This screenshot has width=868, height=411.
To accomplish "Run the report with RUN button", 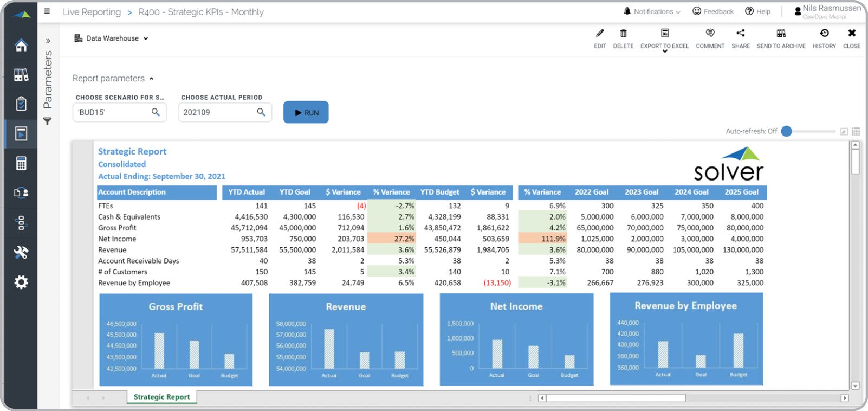I will [x=306, y=113].
